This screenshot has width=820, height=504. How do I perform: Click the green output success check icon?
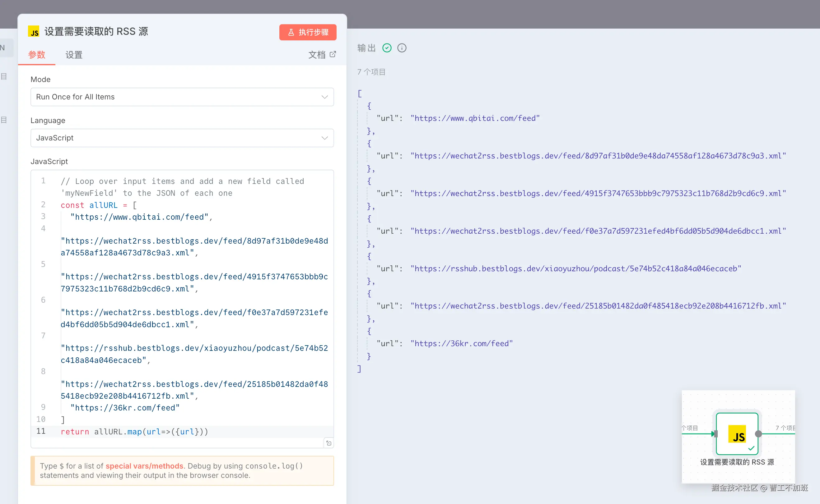coord(387,48)
